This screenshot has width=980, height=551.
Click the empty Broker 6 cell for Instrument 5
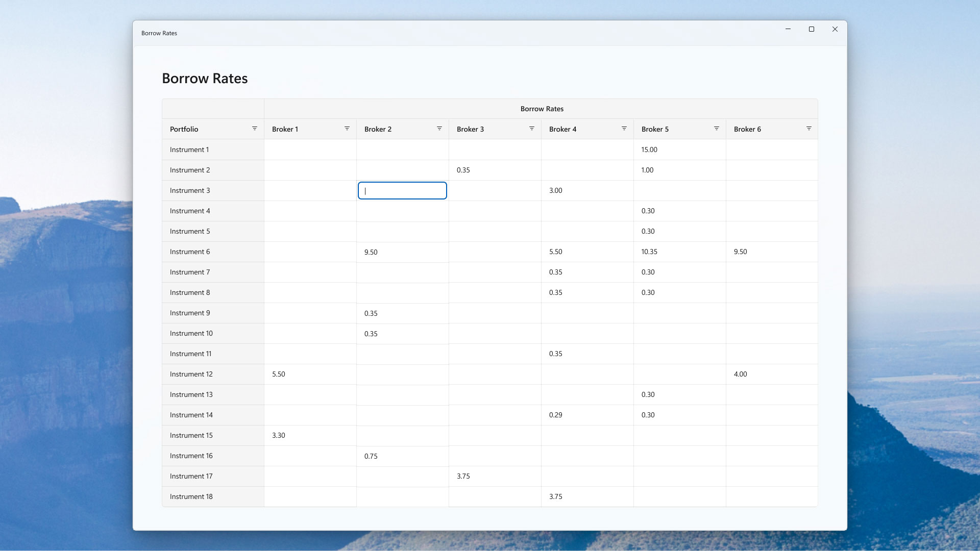771,231
